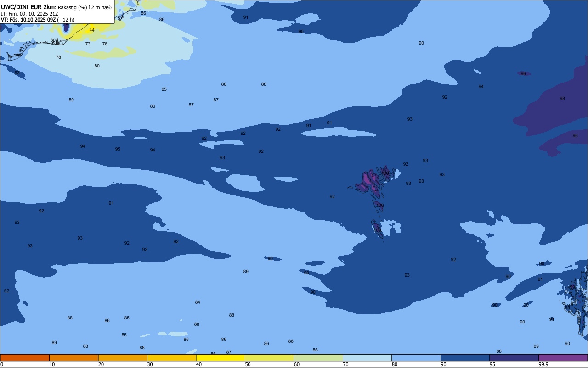Select the 80–90 light blue legend swatch

point(416,357)
